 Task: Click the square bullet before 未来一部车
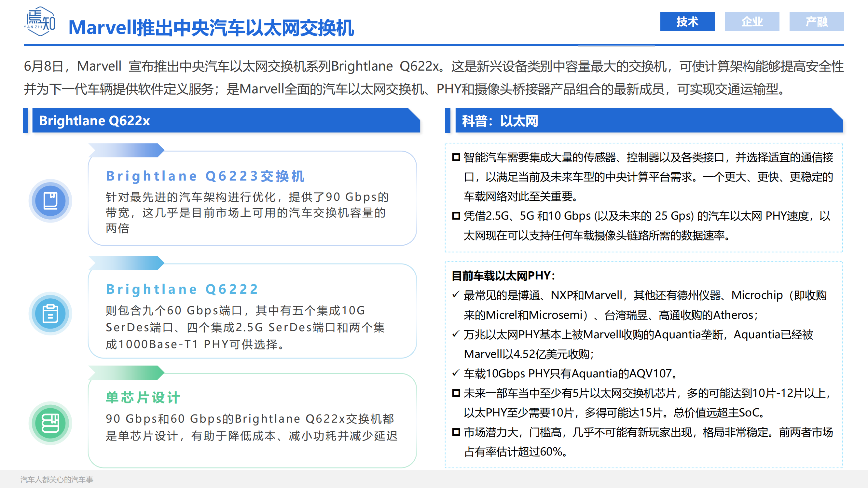pos(456,393)
